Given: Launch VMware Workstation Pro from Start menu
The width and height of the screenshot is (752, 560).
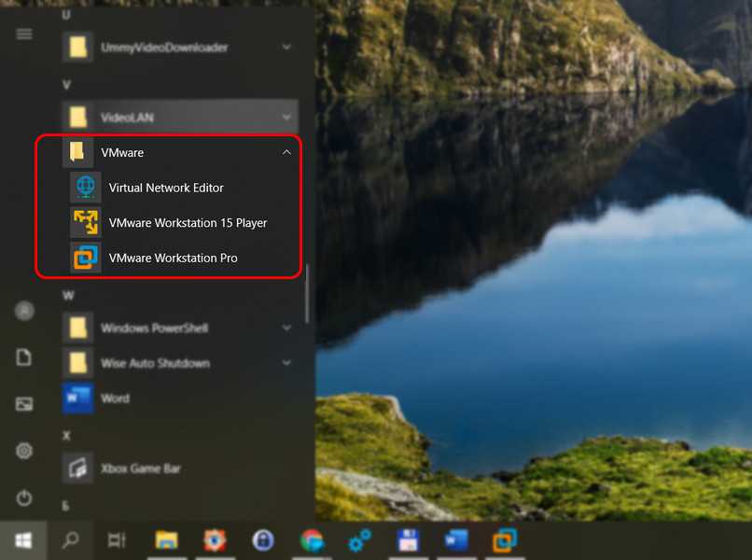Looking at the screenshot, I should coord(173,258).
